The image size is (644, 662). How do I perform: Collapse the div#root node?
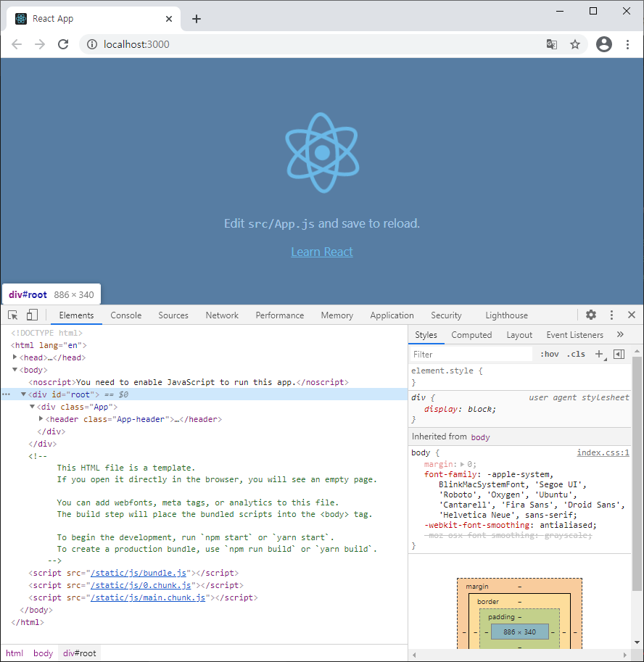[24, 394]
